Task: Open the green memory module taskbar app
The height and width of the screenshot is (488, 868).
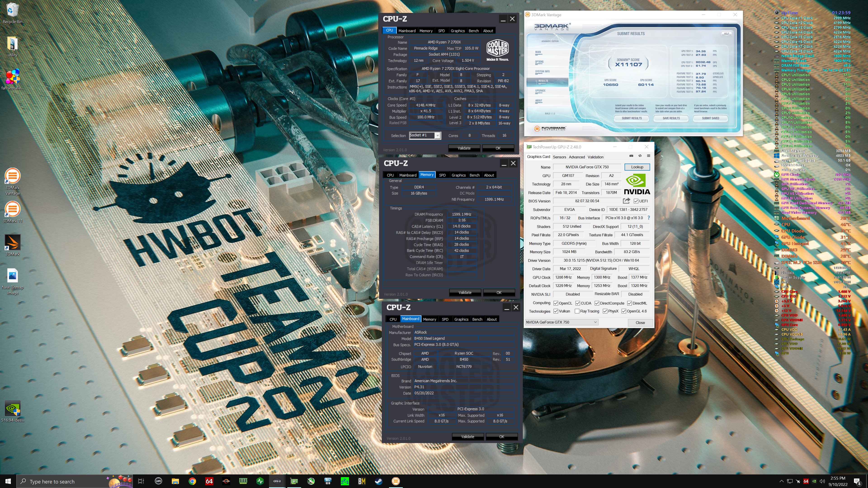Action: 243,481
